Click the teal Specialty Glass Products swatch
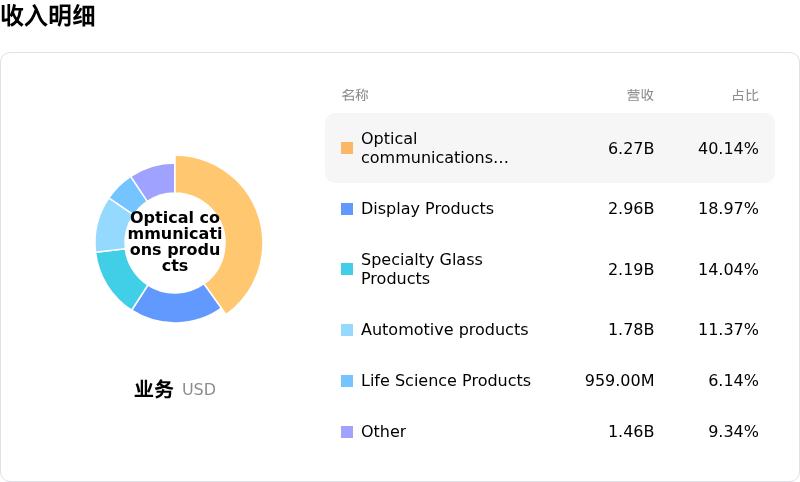This screenshot has height=482, width=800. pyautogui.click(x=347, y=269)
